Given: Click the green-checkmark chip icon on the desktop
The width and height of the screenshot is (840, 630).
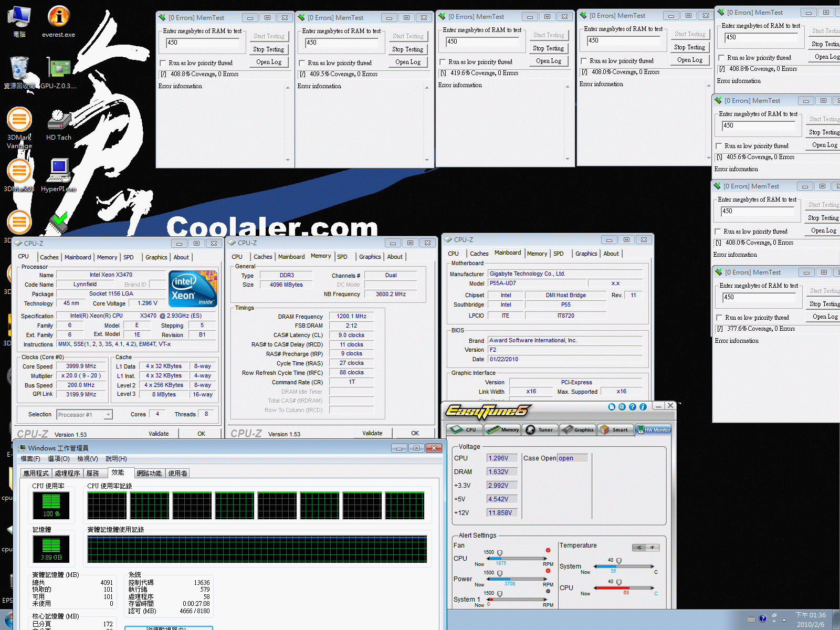Looking at the screenshot, I should coord(58,222).
